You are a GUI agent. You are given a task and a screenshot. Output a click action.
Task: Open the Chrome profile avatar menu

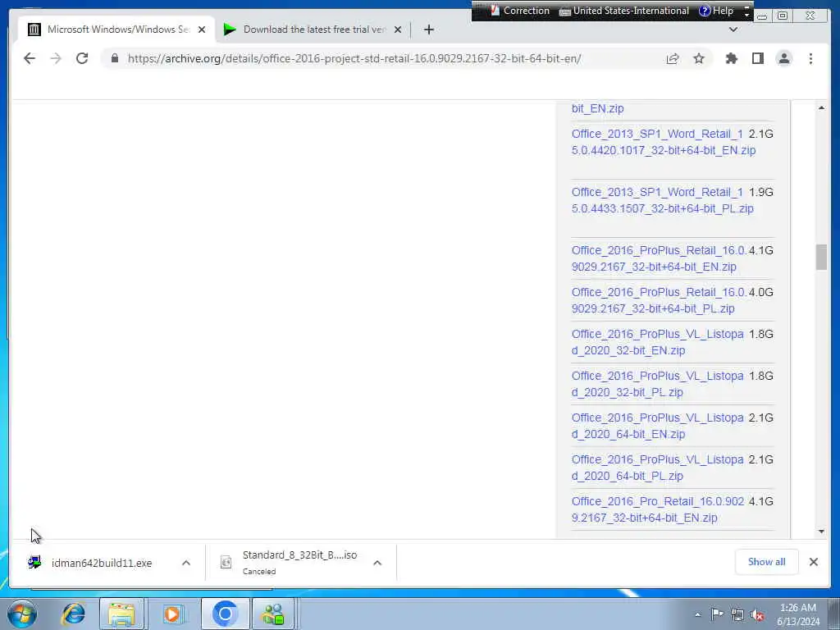[x=783, y=58]
